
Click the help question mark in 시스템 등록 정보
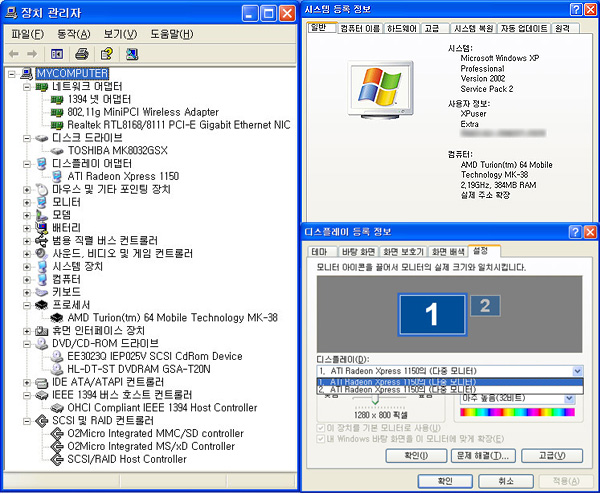(576, 9)
